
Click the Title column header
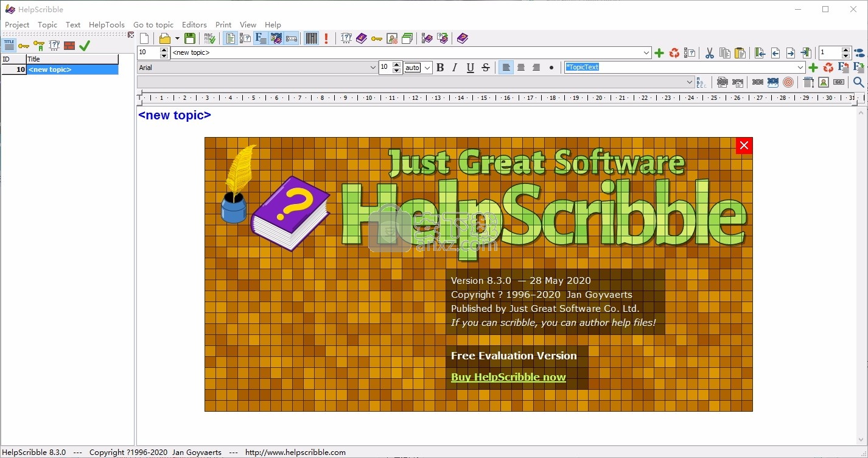click(x=72, y=59)
